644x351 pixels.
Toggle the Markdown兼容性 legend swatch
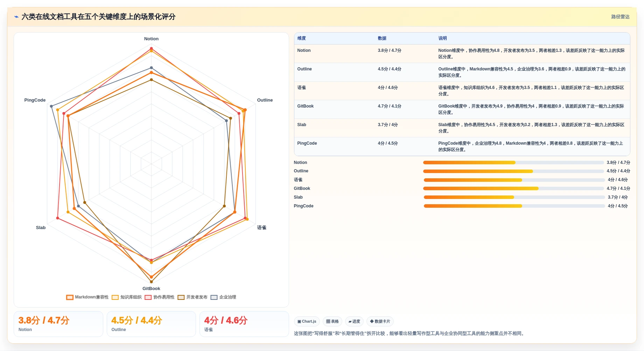pyautogui.click(x=70, y=297)
